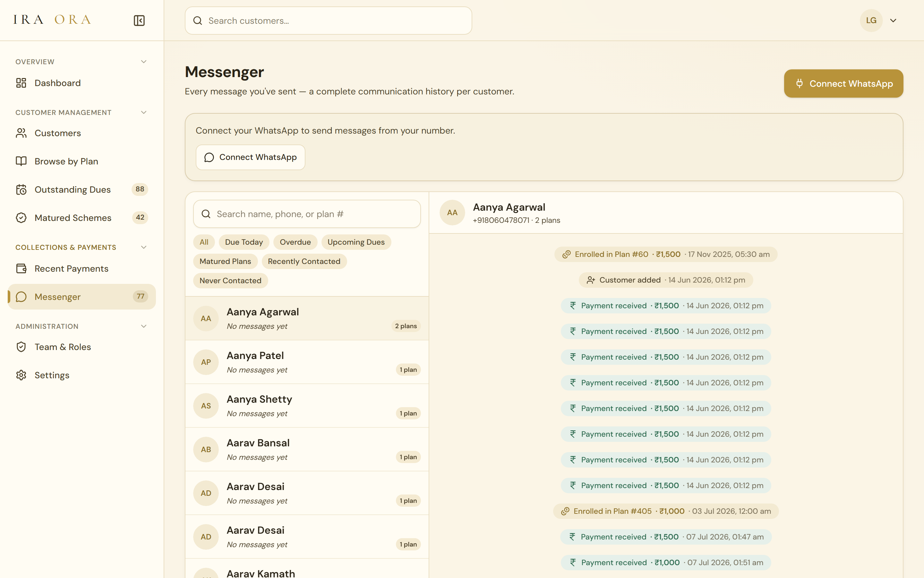Collapse the sidebar with the panel icon
924x578 pixels.
pos(139,21)
